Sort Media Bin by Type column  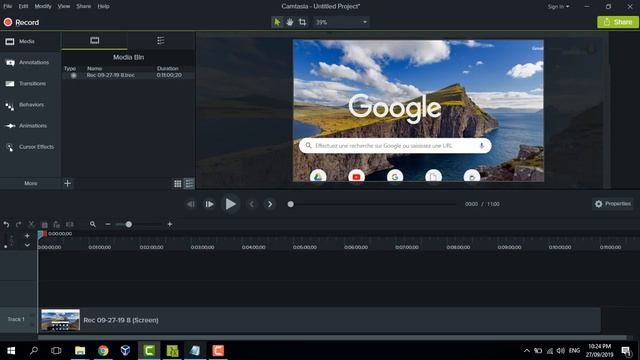click(x=70, y=69)
